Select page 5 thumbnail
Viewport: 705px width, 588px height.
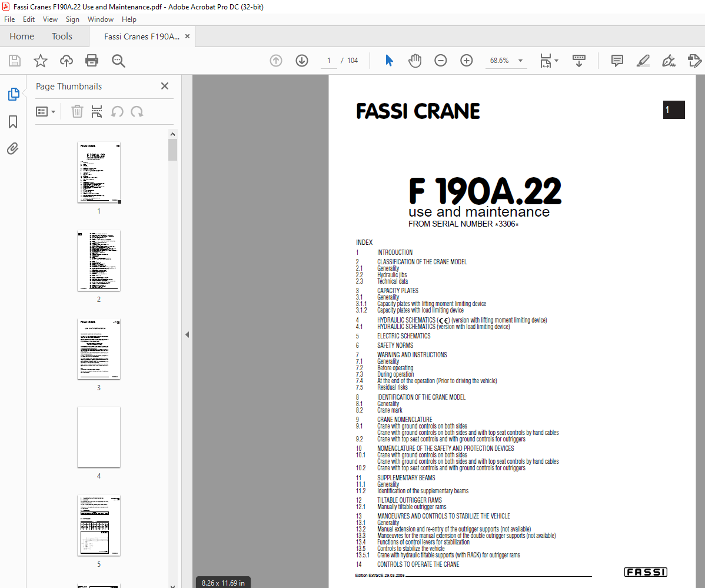point(99,526)
